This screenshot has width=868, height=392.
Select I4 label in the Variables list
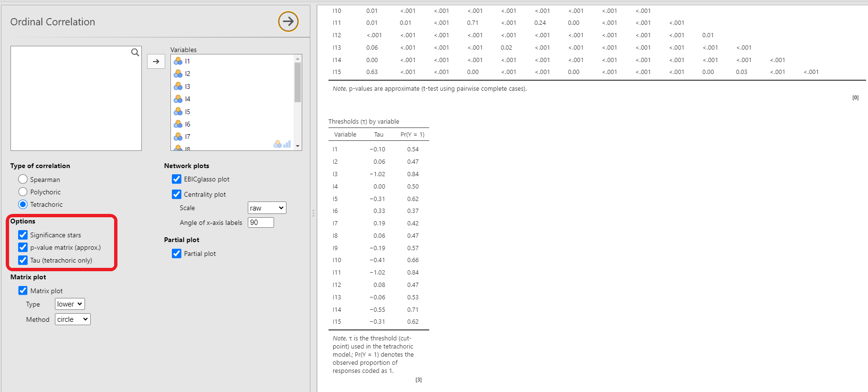188,99
